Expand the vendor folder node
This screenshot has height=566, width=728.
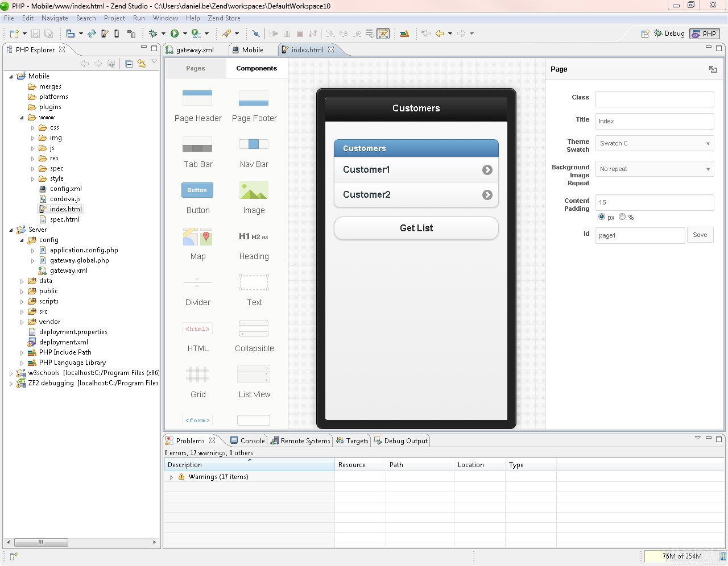(22, 322)
